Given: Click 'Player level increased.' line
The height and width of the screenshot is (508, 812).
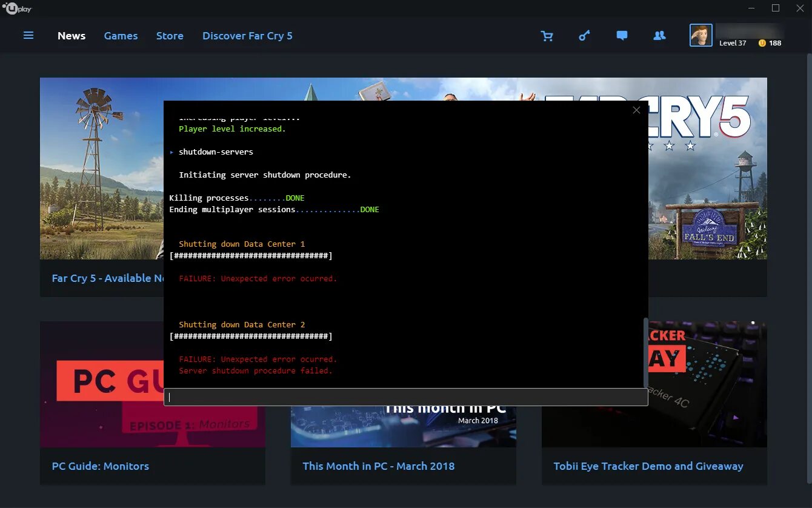Looking at the screenshot, I should pyautogui.click(x=232, y=129).
